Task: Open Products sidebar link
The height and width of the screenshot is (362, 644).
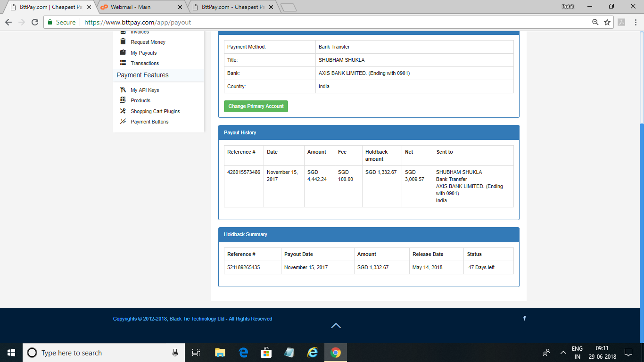Action: click(x=140, y=100)
